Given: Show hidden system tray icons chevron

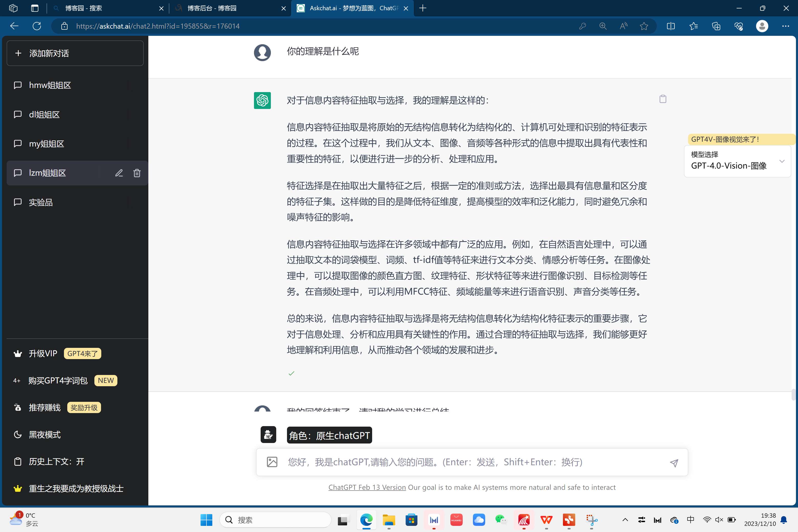Looking at the screenshot, I should click(625, 520).
